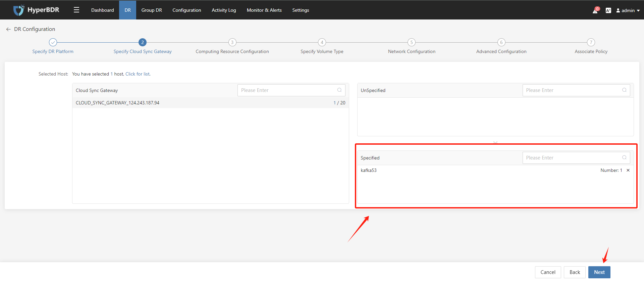Remove kafka53 with the X icon
This screenshot has width=644, height=282.
pos(628,170)
